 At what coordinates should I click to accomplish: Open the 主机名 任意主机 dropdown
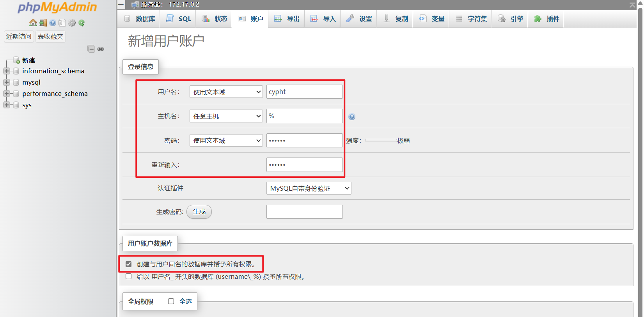coord(226,116)
